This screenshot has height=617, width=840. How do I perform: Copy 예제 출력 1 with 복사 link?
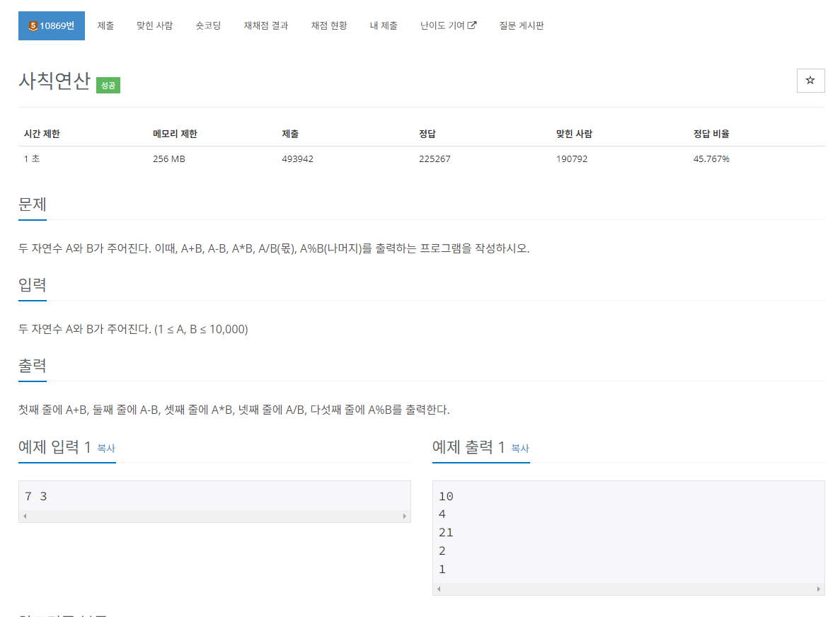pos(520,449)
